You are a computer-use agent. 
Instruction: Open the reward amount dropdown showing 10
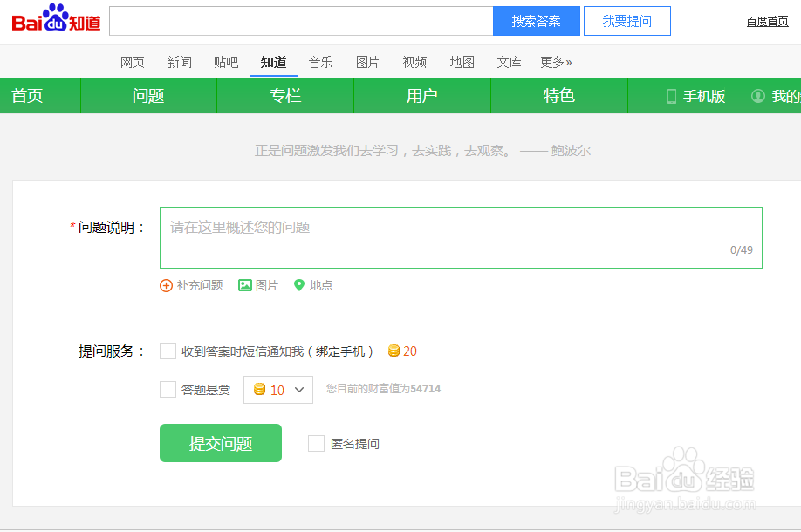pos(278,390)
